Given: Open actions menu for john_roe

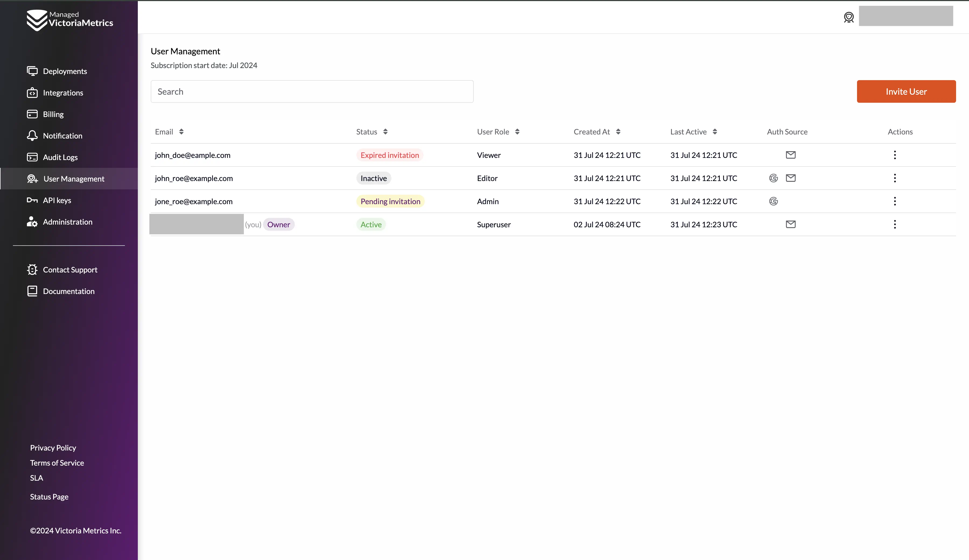Looking at the screenshot, I should (895, 178).
